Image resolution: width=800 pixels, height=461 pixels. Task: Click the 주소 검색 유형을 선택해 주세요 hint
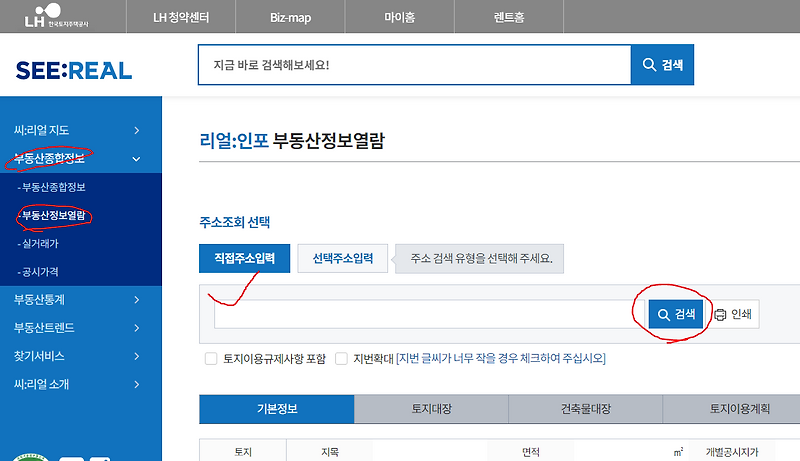[481, 258]
